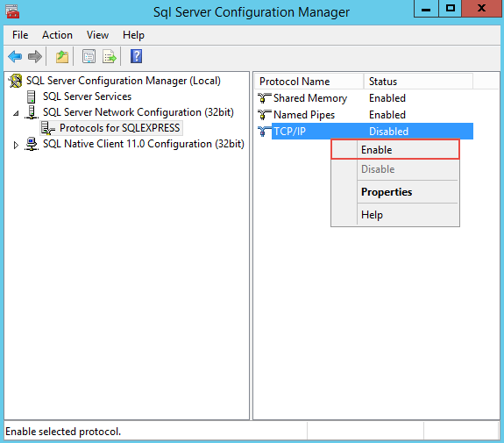Select SQL Server Services tree item
The image size is (504, 443).
coord(87,96)
